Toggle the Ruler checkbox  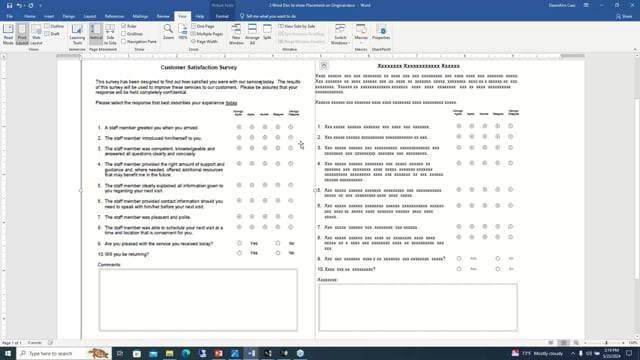124,26
